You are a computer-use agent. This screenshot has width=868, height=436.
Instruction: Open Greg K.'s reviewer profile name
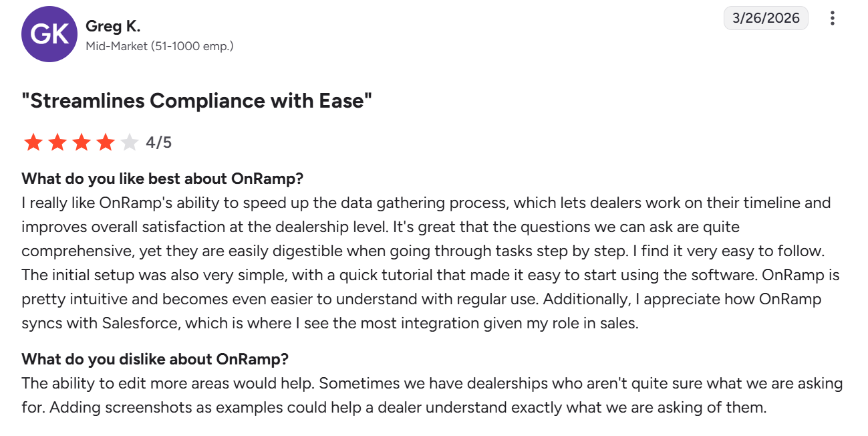click(x=113, y=27)
